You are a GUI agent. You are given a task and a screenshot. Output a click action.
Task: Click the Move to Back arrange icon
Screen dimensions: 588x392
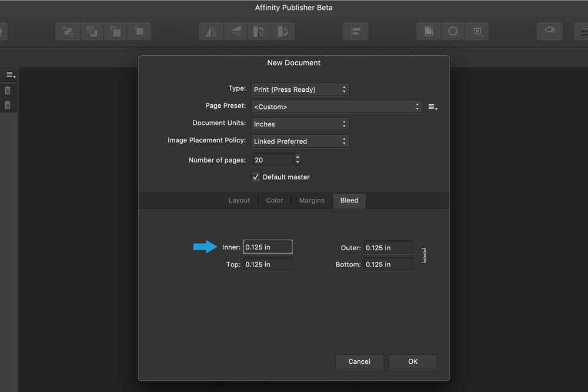pos(68,32)
